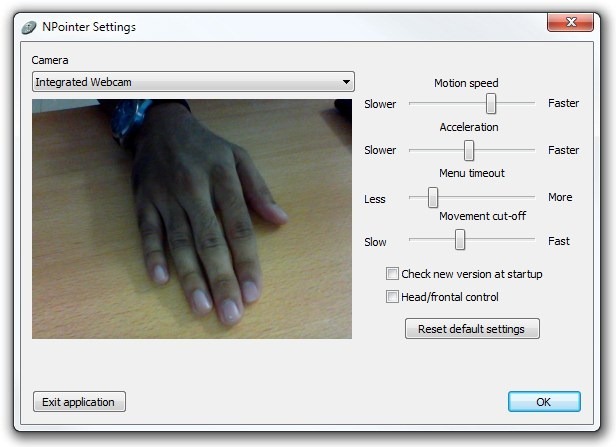Click the Camera label
616x447 pixels.
click(x=50, y=60)
